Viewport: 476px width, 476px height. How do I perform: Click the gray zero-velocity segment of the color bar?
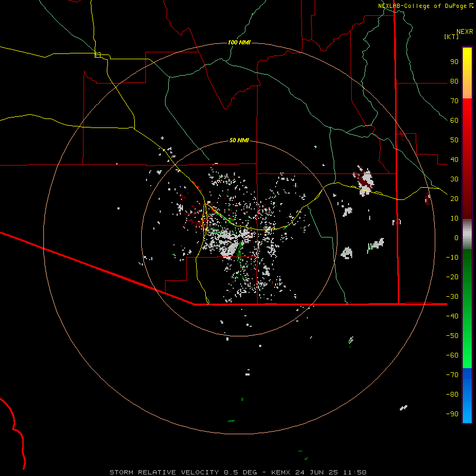coord(467,234)
